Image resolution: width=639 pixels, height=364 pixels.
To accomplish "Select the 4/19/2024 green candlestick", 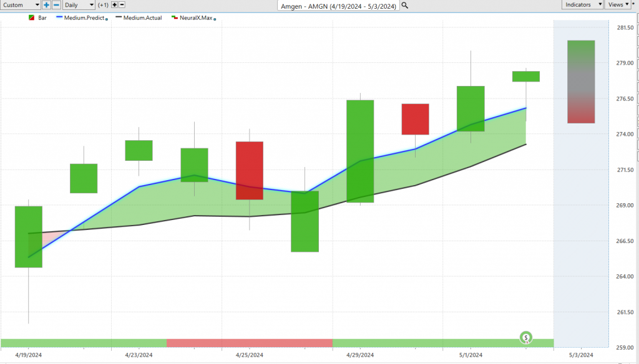I will pyautogui.click(x=29, y=237).
